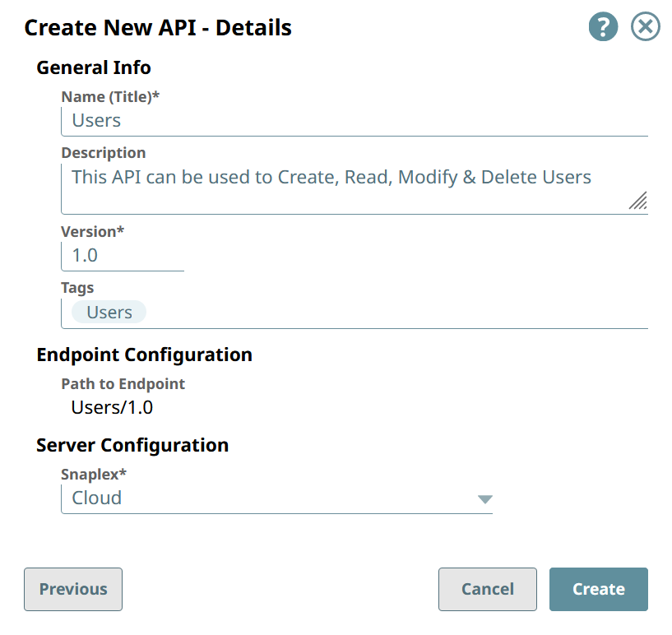The height and width of the screenshot is (635, 672).
Task: Open the contextual help question mark icon
Action: (603, 26)
